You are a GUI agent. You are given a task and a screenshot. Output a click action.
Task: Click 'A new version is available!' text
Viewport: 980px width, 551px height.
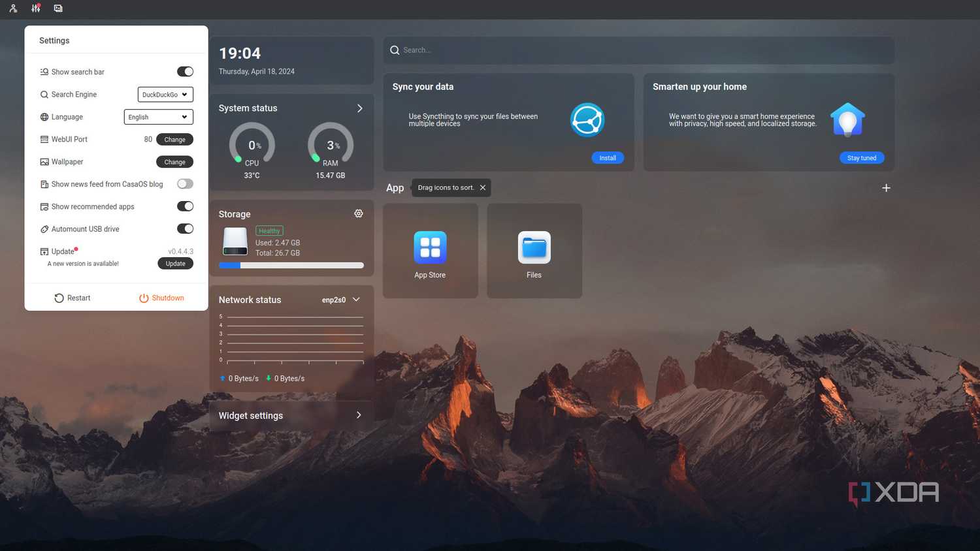(83, 264)
